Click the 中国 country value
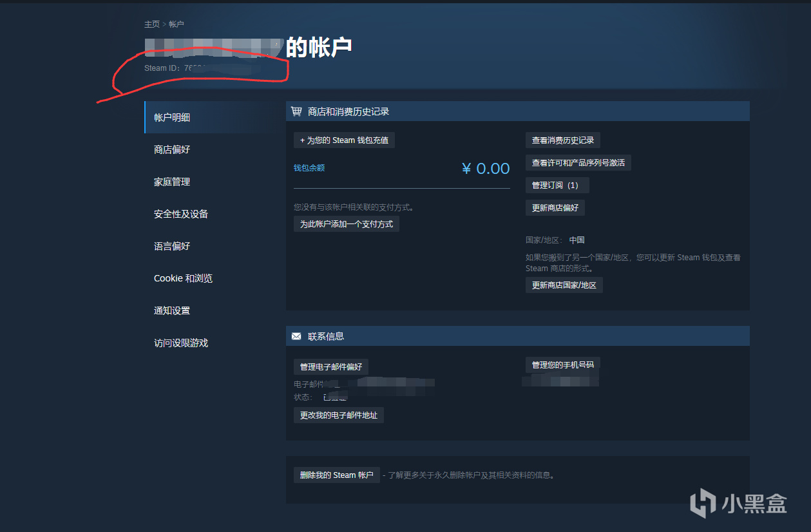 [x=577, y=240]
